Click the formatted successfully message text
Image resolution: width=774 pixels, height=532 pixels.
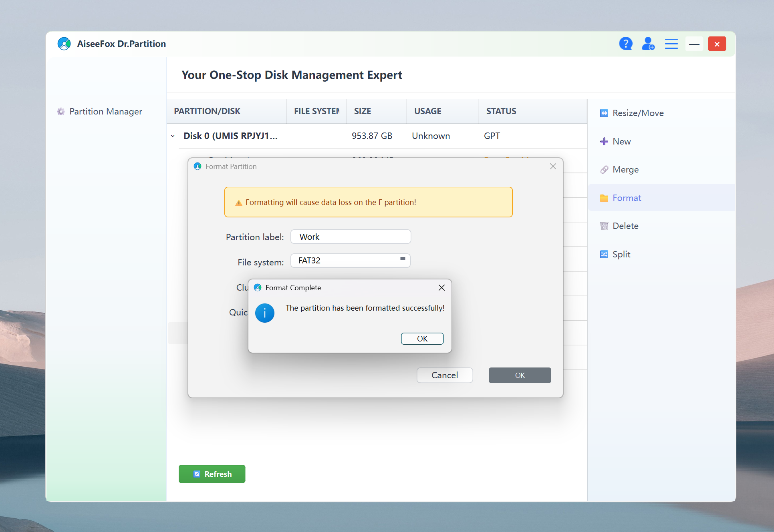point(365,308)
